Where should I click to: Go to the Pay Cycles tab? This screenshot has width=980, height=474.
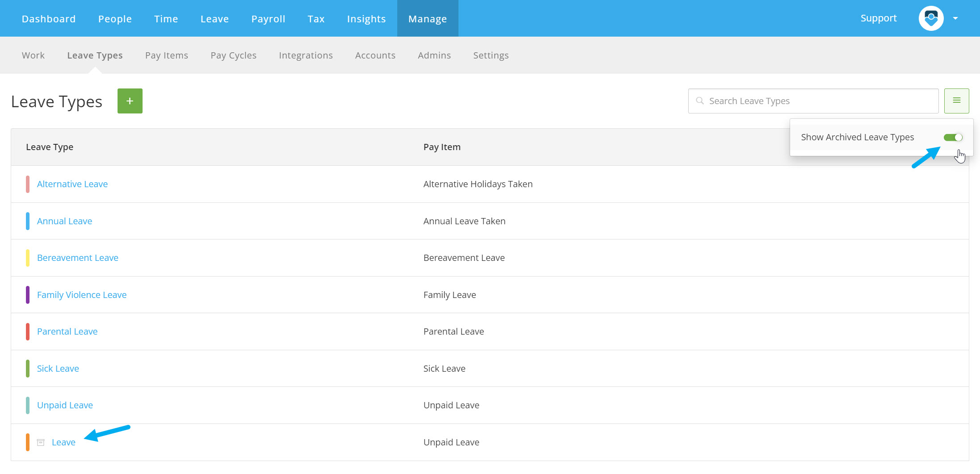(x=233, y=55)
